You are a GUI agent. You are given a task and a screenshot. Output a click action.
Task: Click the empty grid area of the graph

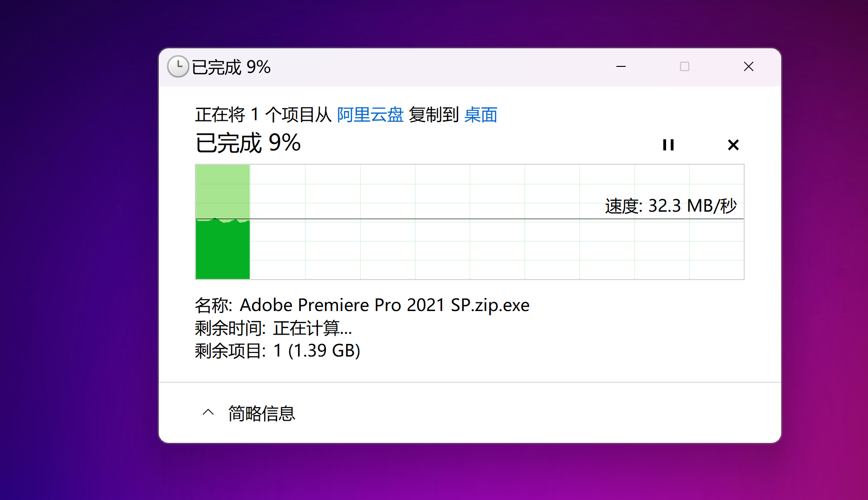tap(441, 246)
